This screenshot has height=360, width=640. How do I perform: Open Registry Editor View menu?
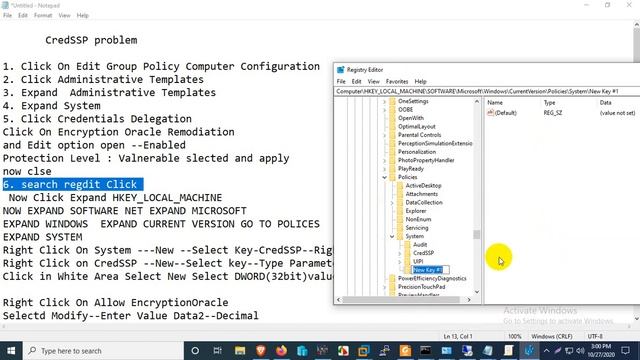point(373,82)
